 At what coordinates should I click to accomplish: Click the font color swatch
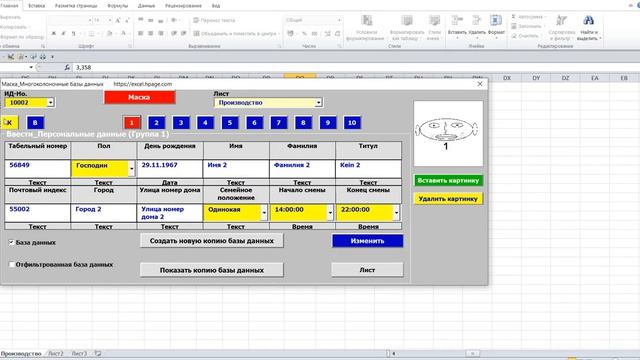(123, 33)
